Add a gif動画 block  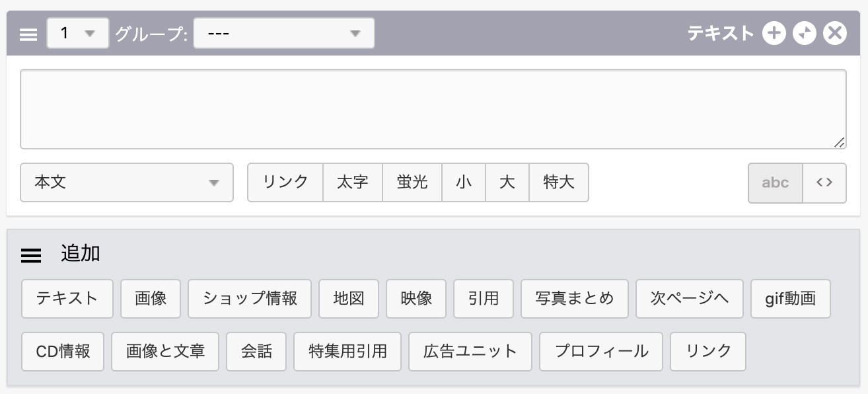click(791, 299)
